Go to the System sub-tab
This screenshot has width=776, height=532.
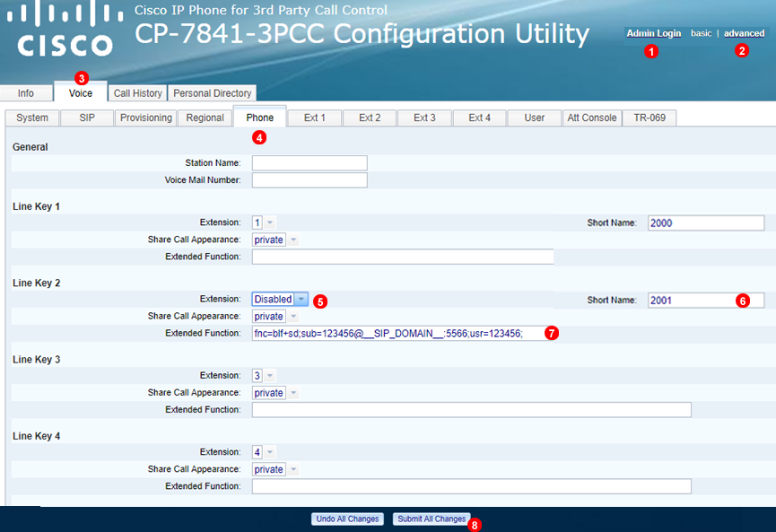coord(32,118)
